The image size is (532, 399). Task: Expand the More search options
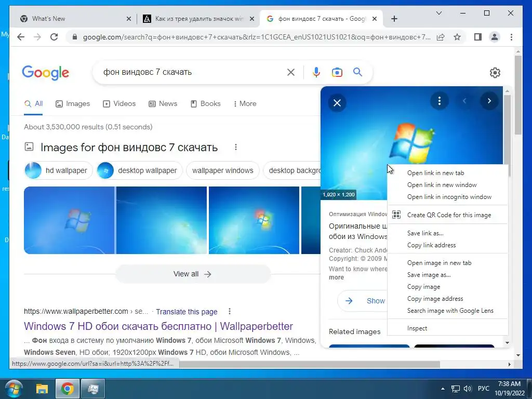[245, 104]
